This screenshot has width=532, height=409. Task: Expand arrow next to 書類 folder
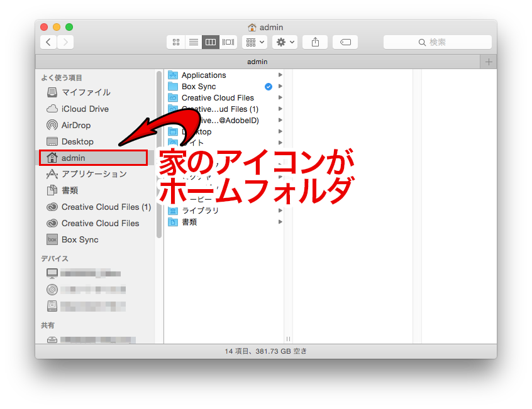[280, 222]
